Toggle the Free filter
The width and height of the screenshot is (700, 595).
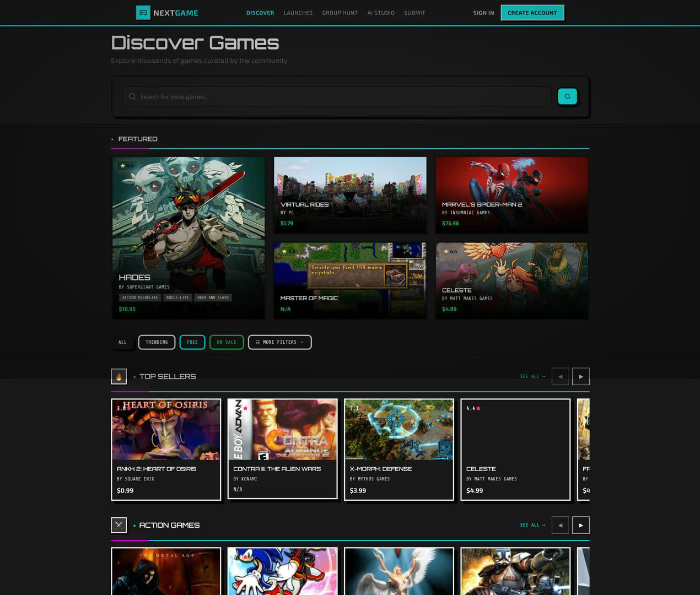(192, 342)
